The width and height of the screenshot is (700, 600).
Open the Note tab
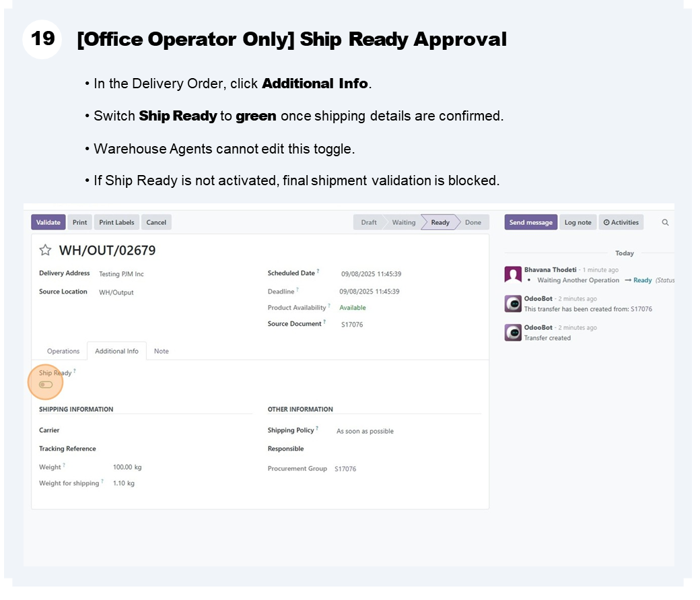162,352
